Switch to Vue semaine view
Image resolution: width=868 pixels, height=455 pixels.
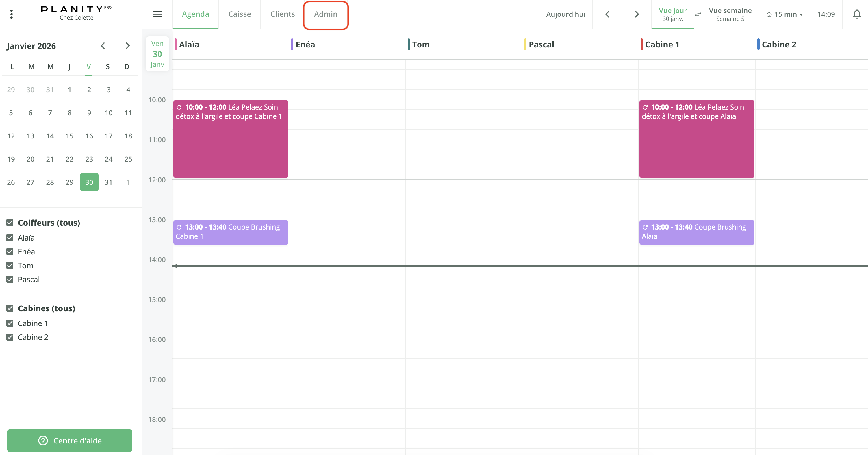[x=730, y=14]
